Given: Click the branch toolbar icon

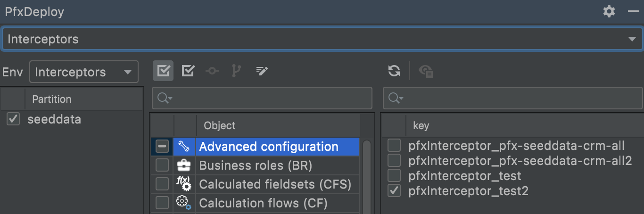Looking at the screenshot, I should point(236,71).
